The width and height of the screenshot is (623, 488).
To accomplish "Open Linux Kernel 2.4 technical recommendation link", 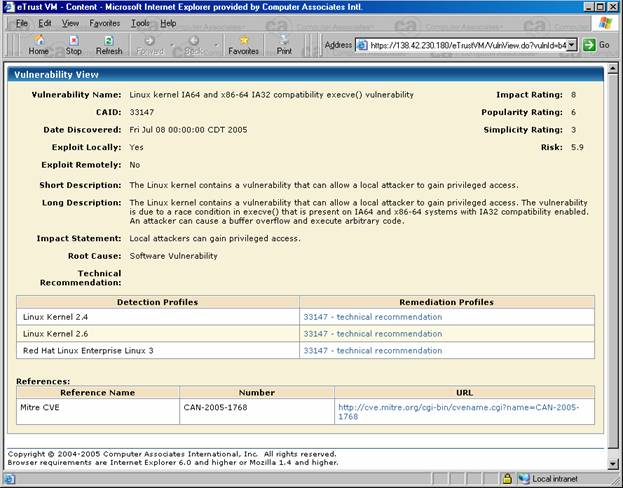I will (372, 317).
